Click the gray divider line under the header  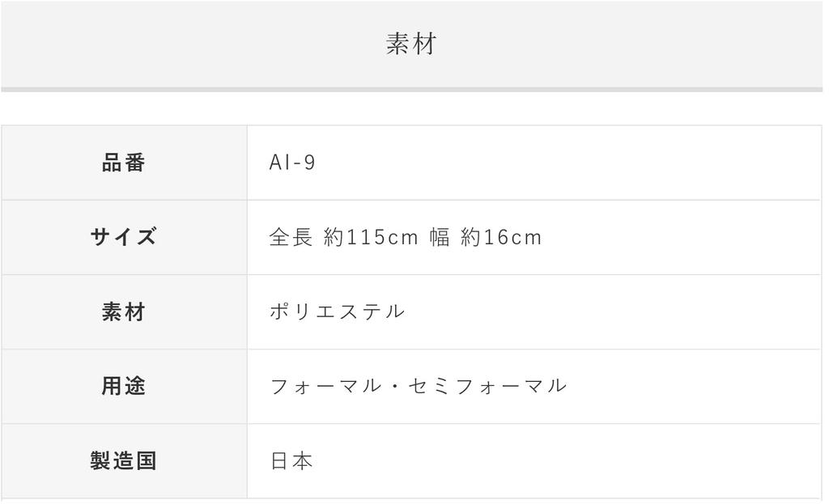click(411, 89)
